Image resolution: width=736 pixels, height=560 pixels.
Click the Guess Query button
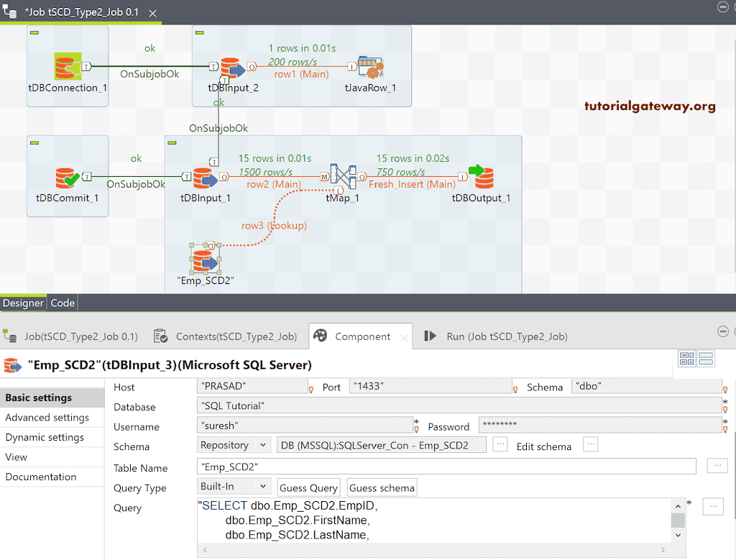308,487
